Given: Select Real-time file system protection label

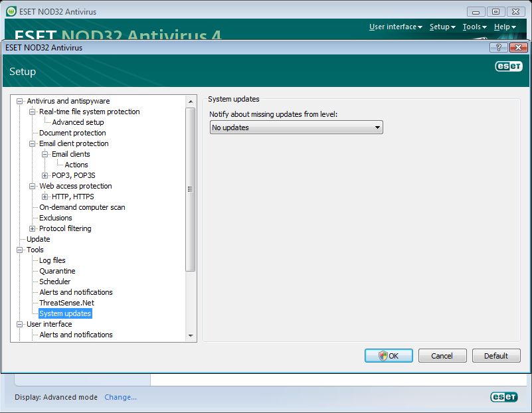Looking at the screenshot, I should [x=90, y=112].
